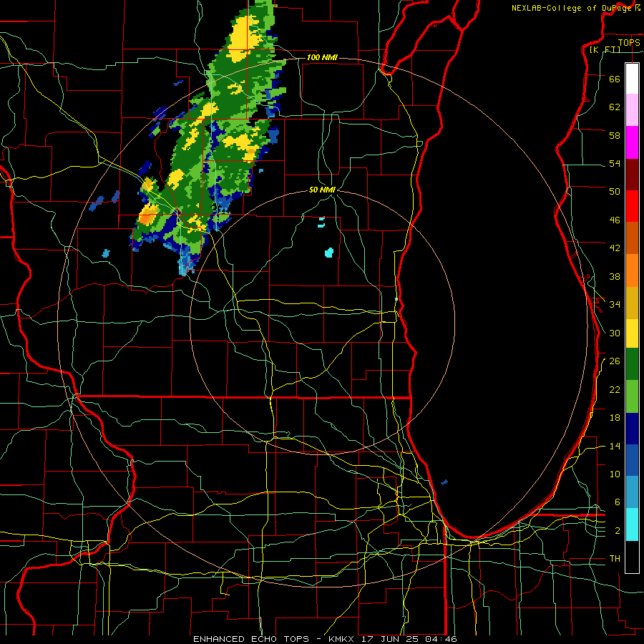Click the TOPS legend heading
Image resolution: width=644 pixels, height=644 pixels.
629,42
